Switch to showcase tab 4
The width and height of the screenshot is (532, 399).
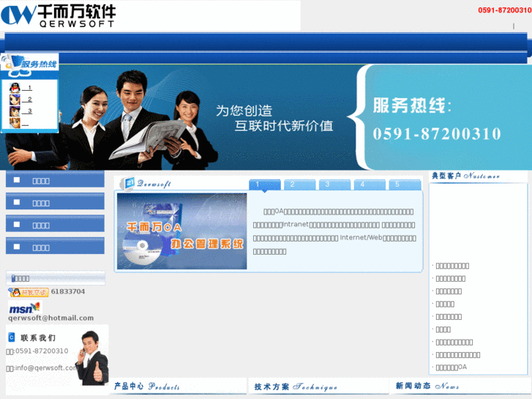click(370, 184)
